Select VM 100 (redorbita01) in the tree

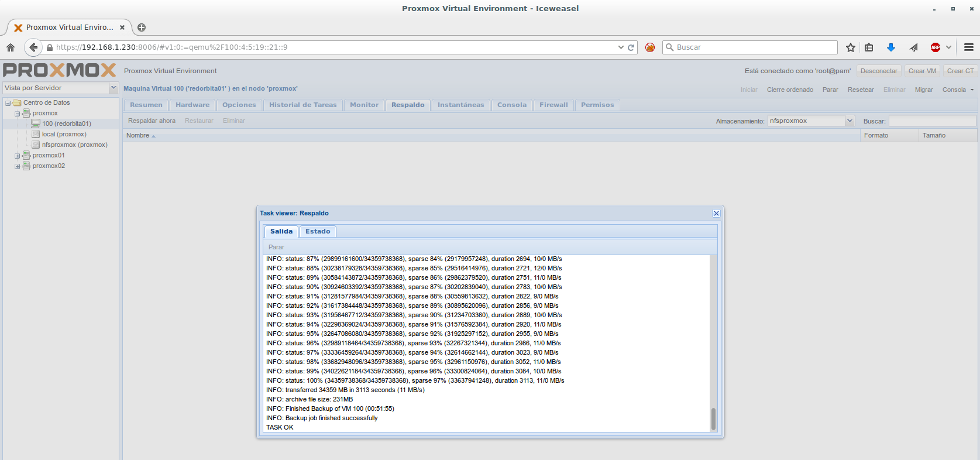pyautogui.click(x=66, y=123)
